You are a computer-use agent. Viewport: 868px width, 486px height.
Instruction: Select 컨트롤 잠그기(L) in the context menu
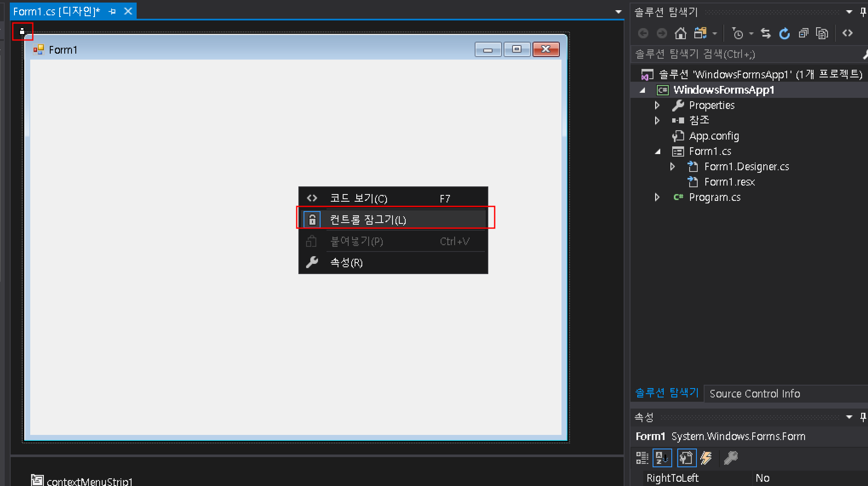[x=368, y=220]
